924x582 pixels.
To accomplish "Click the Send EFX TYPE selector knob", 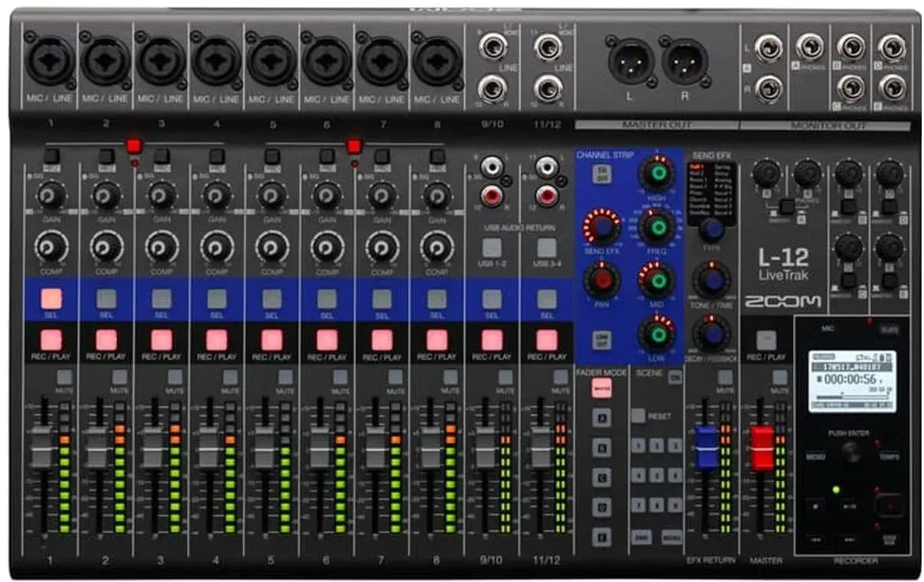I will pos(712,229).
